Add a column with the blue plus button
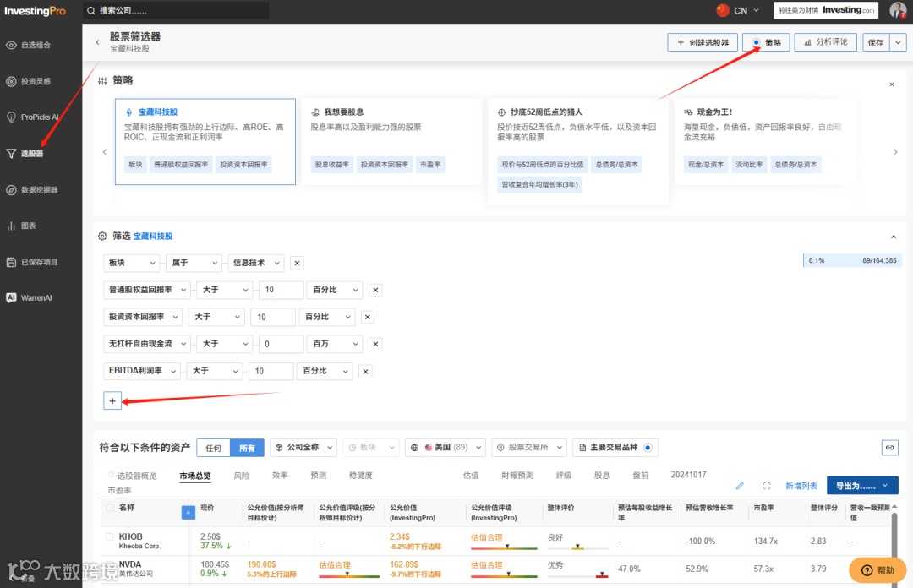The width and height of the screenshot is (913, 588). pos(188,512)
